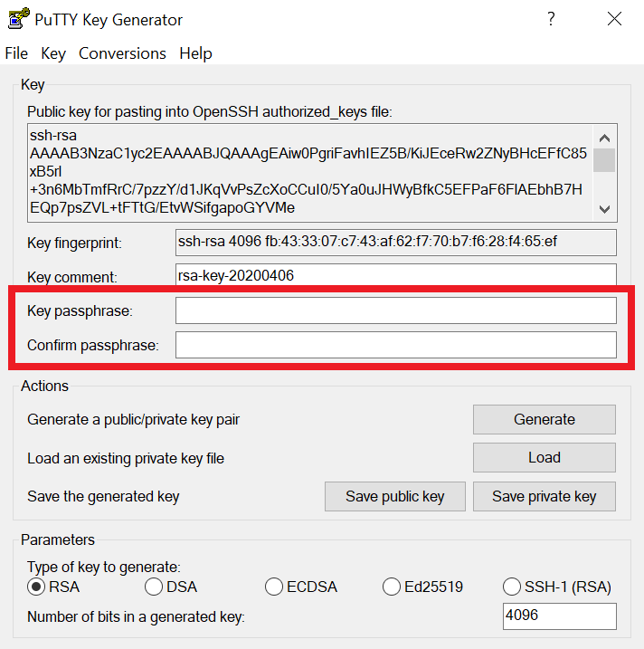Focus the Key passphrase field
Screen dimensions: 644x649
(395, 310)
